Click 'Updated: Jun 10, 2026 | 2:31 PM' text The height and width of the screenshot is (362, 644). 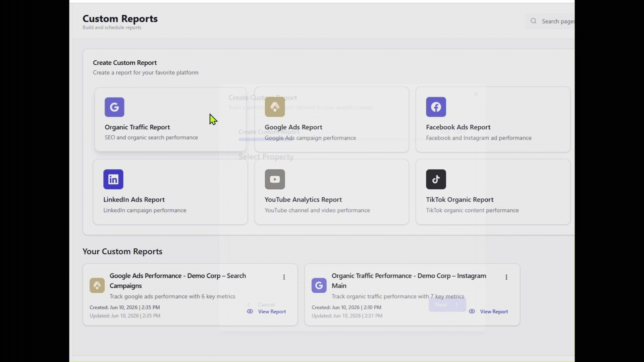pos(347,316)
